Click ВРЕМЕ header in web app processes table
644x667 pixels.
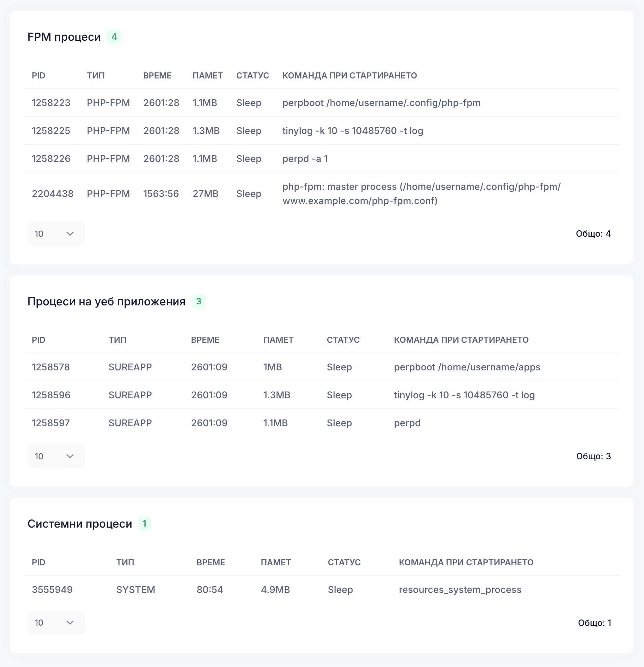click(x=205, y=340)
